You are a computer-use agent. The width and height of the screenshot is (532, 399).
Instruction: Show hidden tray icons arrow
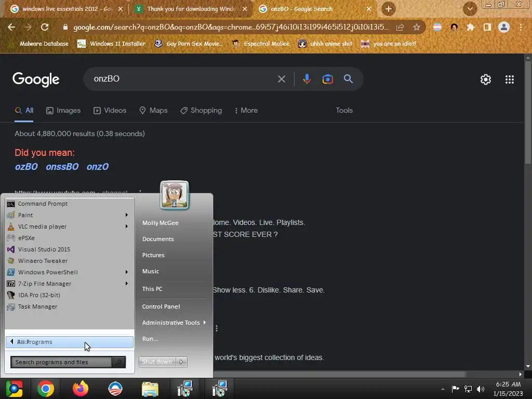(443, 390)
